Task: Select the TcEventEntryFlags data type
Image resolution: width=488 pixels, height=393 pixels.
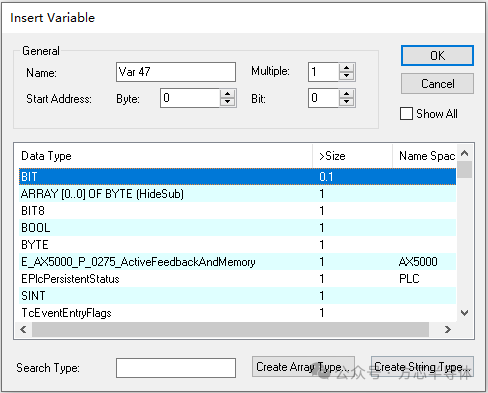Action: (x=237, y=313)
